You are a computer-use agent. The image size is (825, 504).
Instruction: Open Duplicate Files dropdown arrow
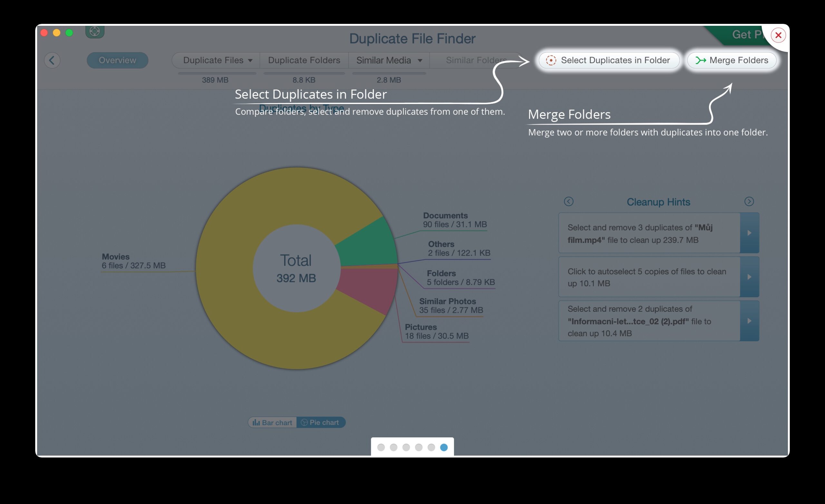tap(250, 61)
